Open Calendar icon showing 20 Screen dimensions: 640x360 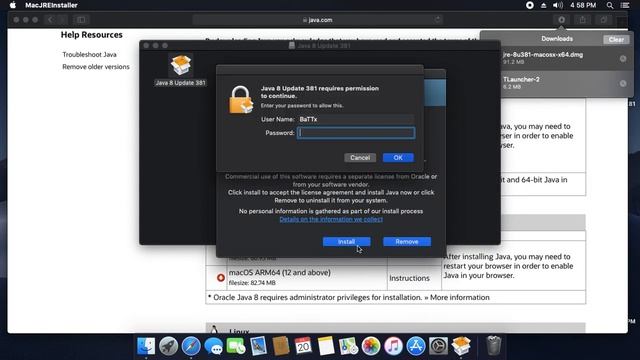303,346
